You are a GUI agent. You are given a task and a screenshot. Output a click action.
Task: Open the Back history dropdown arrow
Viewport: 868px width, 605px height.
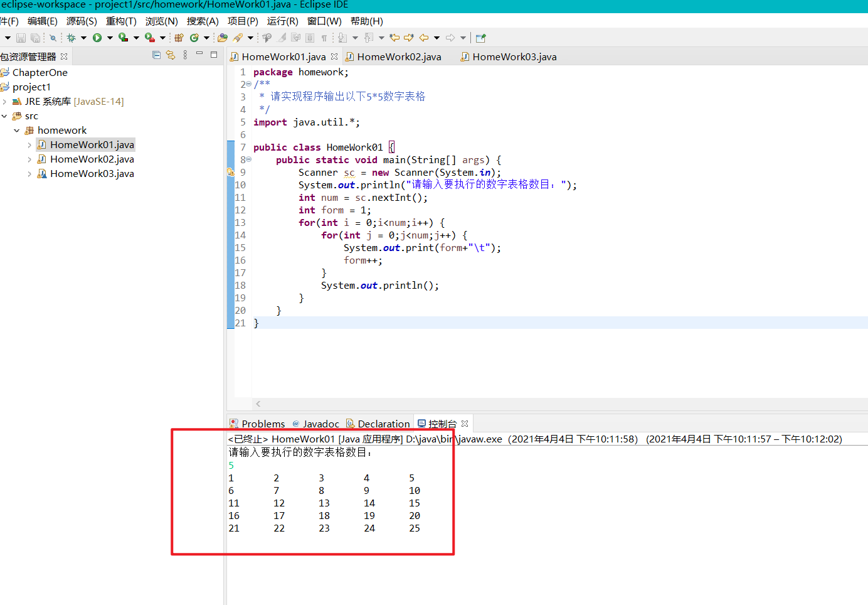[437, 38]
